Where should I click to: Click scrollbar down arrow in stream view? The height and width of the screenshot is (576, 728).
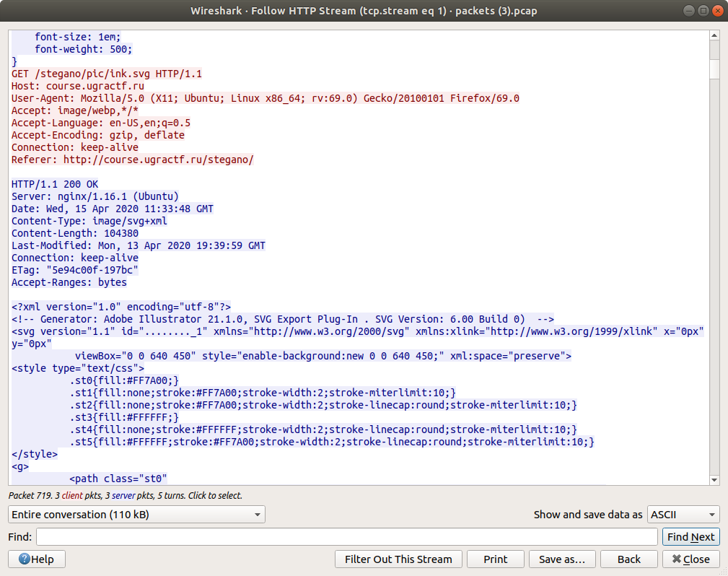point(714,480)
